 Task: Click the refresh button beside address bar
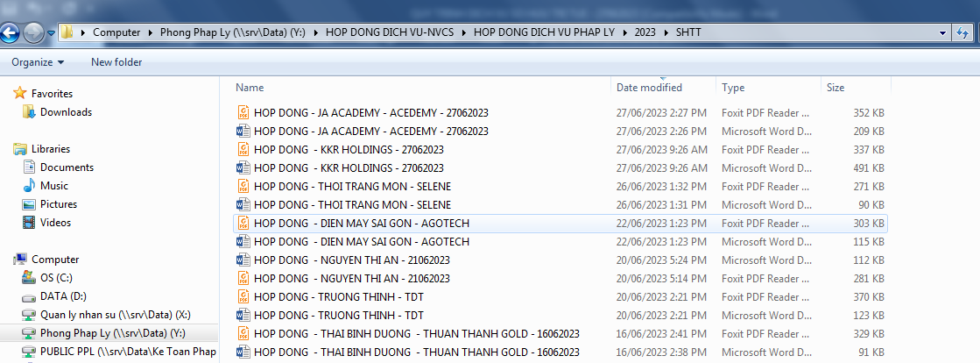pos(962,33)
